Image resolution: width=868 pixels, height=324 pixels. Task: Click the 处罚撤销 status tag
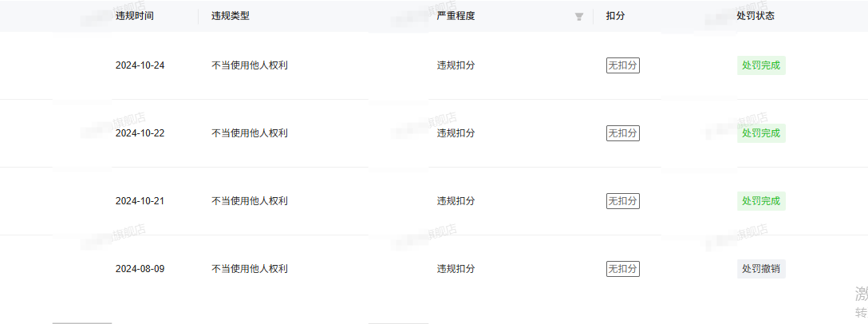tap(761, 269)
